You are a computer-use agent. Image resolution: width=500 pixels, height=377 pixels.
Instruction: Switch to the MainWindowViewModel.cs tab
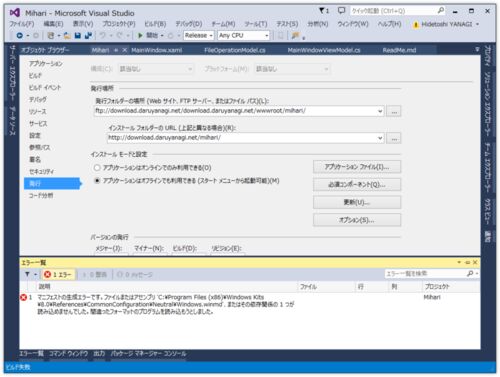point(324,50)
